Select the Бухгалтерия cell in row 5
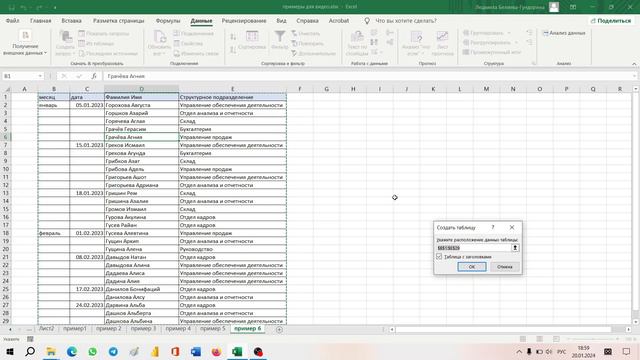The image size is (640, 360). point(232,129)
